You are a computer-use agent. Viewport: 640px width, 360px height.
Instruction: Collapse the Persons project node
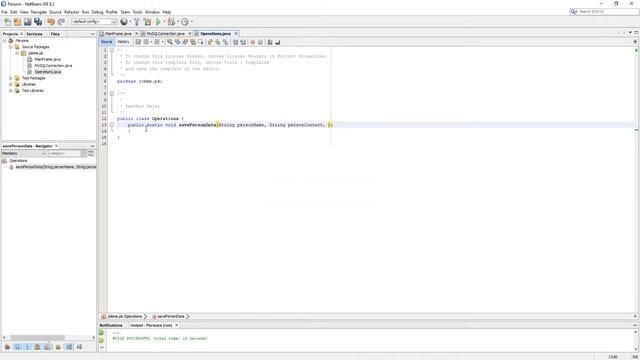tap(4, 41)
